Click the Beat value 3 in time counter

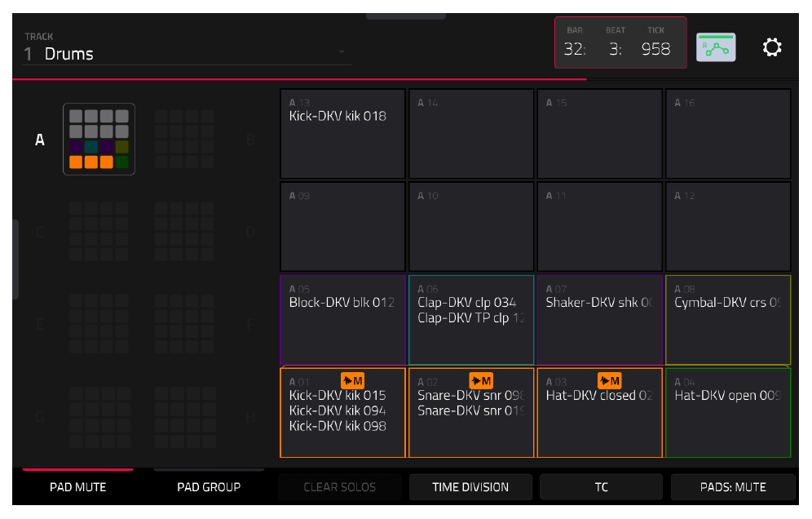(616, 49)
